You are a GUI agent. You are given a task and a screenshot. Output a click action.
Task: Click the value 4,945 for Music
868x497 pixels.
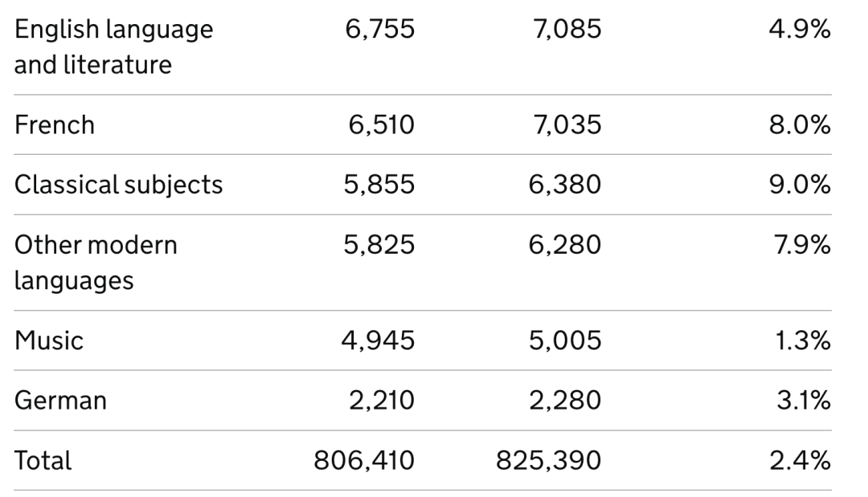click(x=378, y=340)
